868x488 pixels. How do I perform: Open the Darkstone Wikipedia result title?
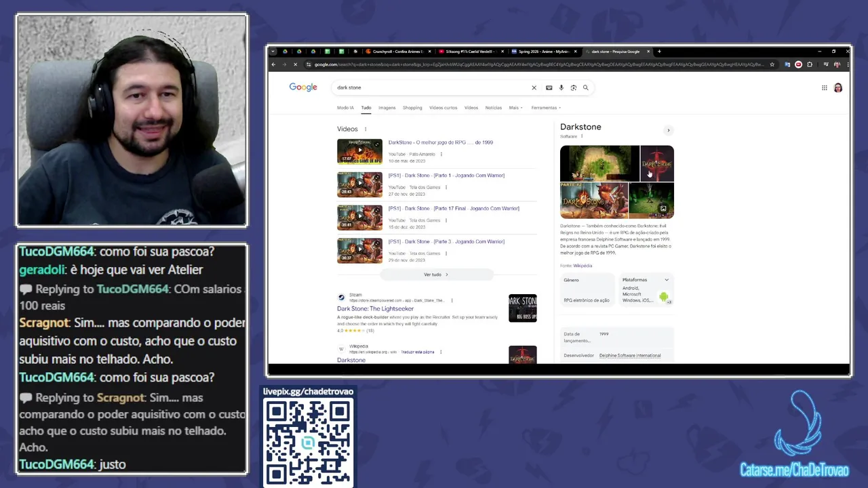[351, 360]
